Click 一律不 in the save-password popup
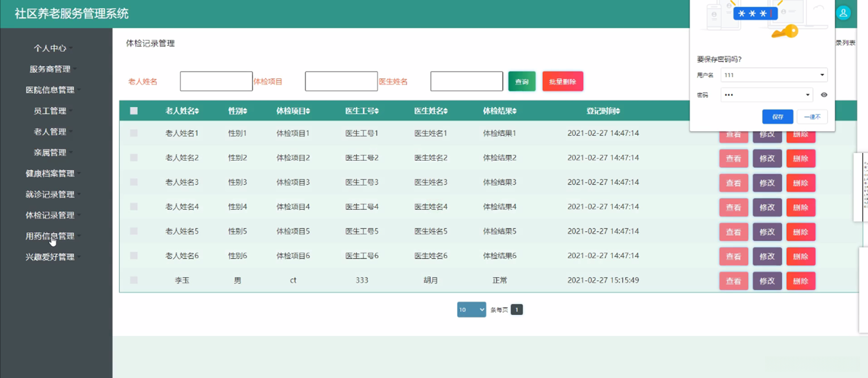The image size is (868, 378). (x=812, y=117)
